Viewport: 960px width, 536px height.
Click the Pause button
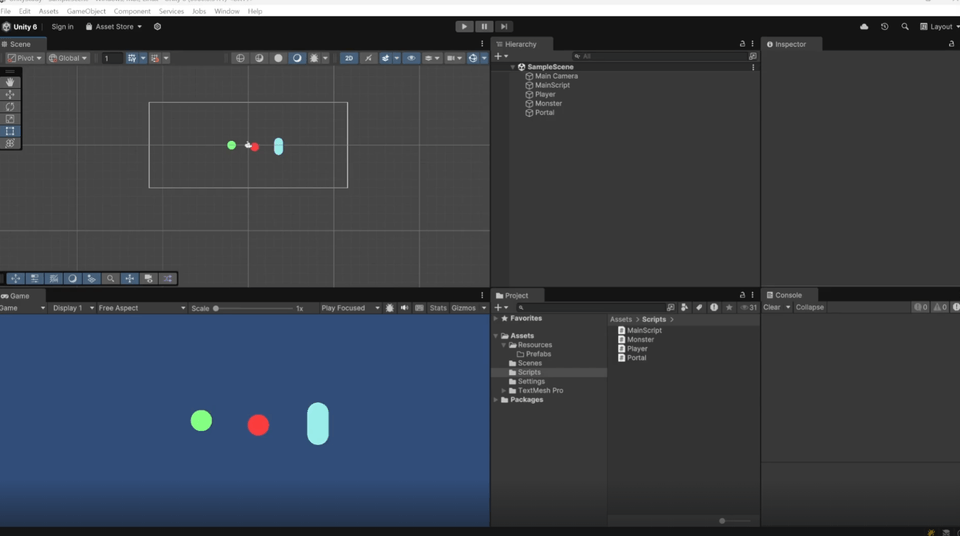click(484, 26)
